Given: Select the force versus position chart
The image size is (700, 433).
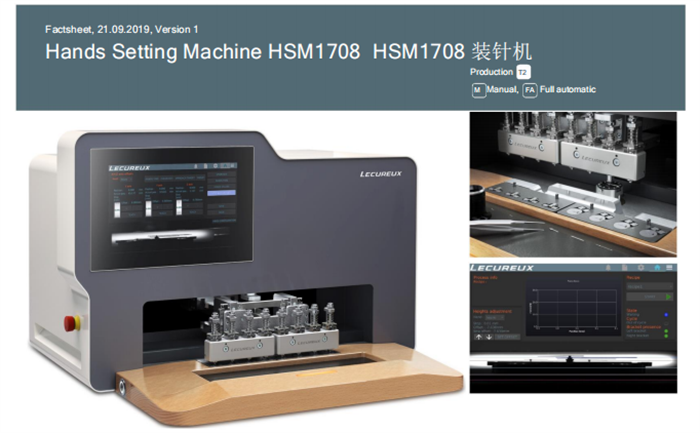Looking at the screenshot, I should 573,307.
